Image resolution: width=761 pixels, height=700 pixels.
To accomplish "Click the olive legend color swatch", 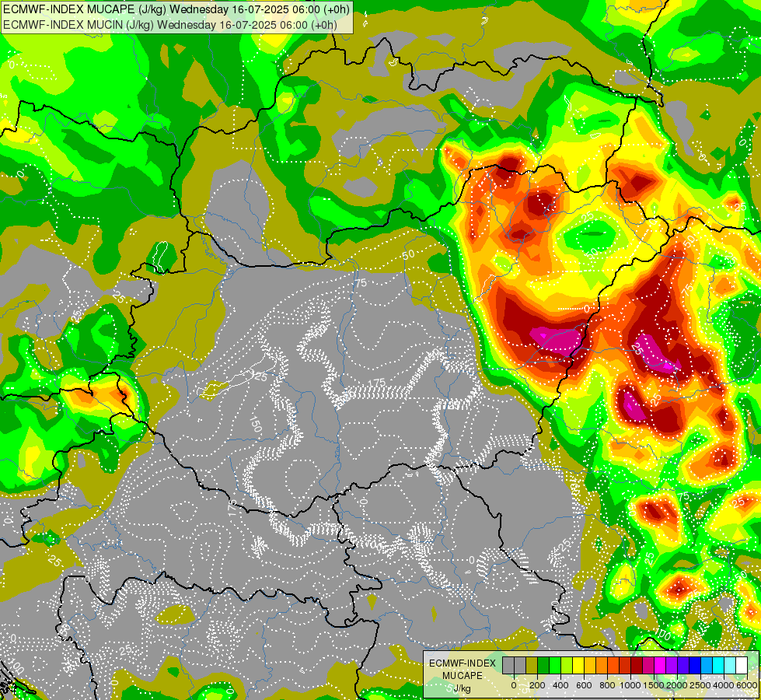I will pyautogui.click(x=532, y=666).
